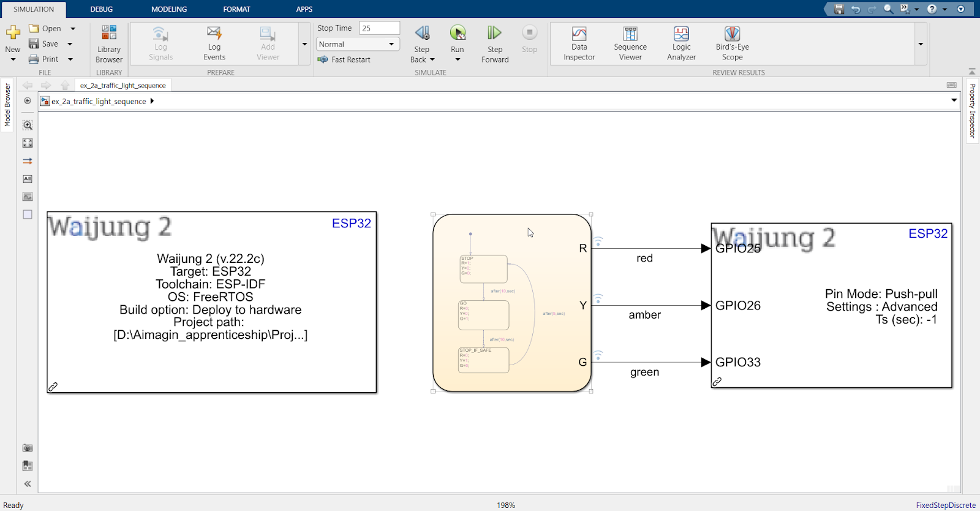Click the New model icon
Image resolution: width=980 pixels, height=511 pixels.
click(x=13, y=32)
